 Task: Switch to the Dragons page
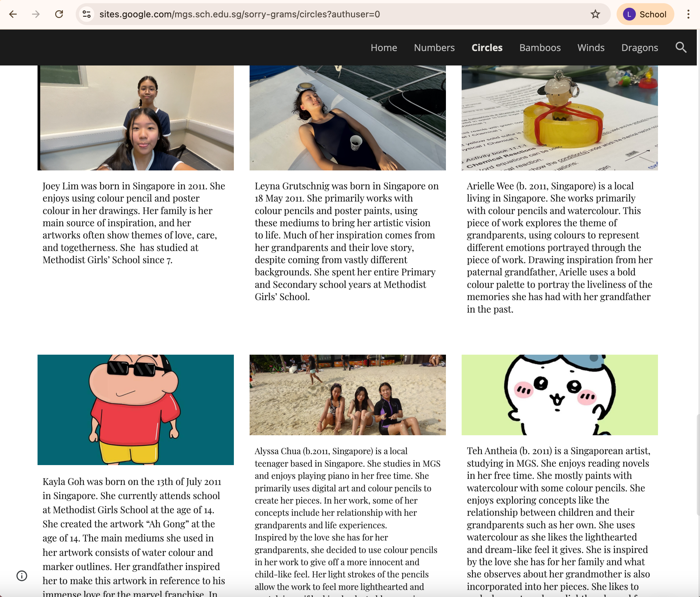coord(639,48)
